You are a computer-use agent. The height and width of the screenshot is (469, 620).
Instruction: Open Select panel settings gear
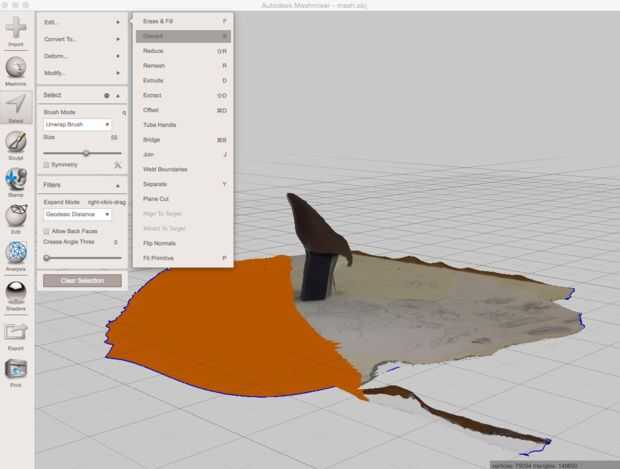(x=106, y=95)
